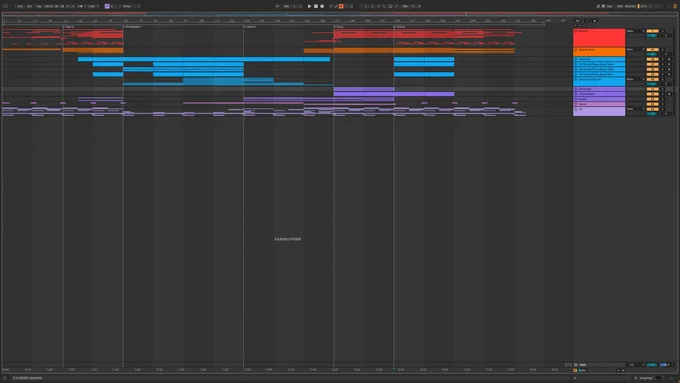Open the Drums output routing Main dropdown
Screen dimensions: 680x383
click(635, 31)
